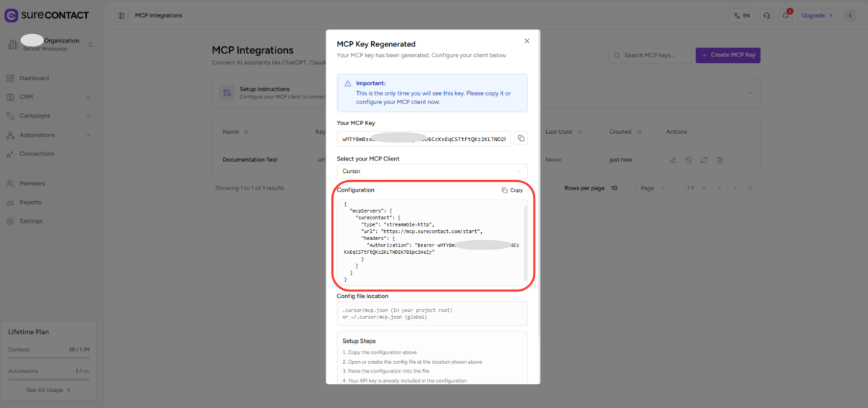
Task: Delete the key using the trash icon
Action: (720, 159)
